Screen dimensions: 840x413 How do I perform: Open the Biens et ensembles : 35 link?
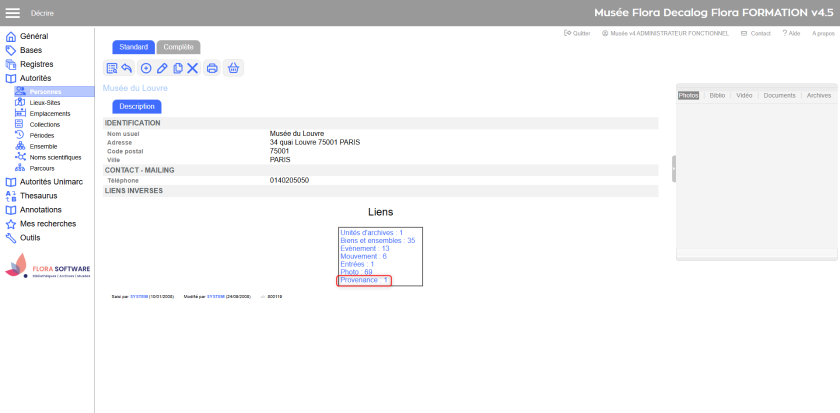[377, 240]
